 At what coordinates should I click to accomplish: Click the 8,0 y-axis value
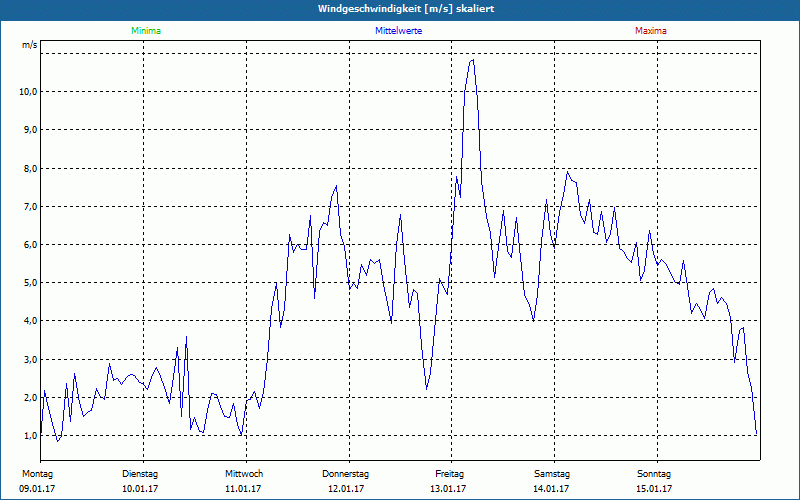[30, 168]
